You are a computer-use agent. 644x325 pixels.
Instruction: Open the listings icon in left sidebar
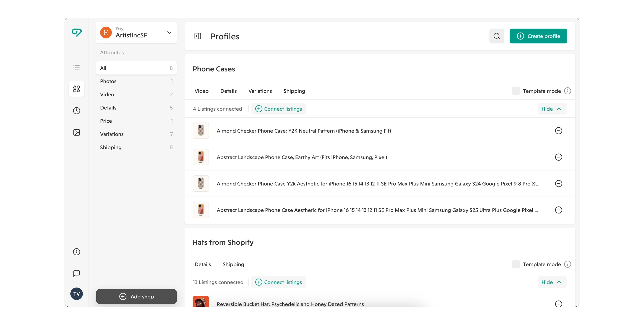76,67
